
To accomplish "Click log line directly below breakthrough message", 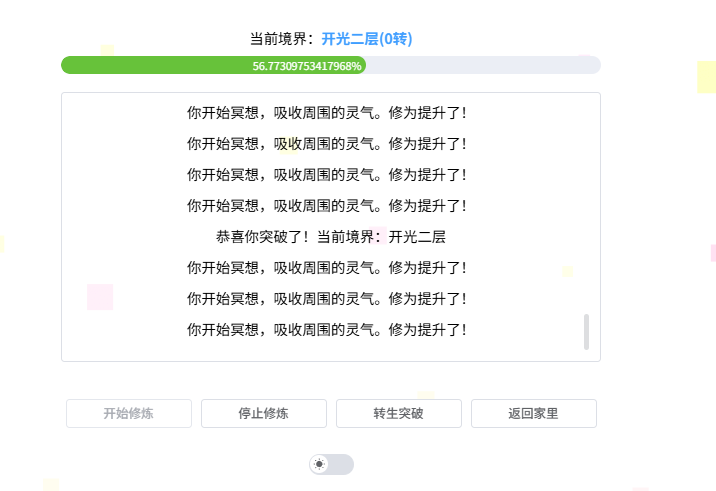I will point(327,268).
